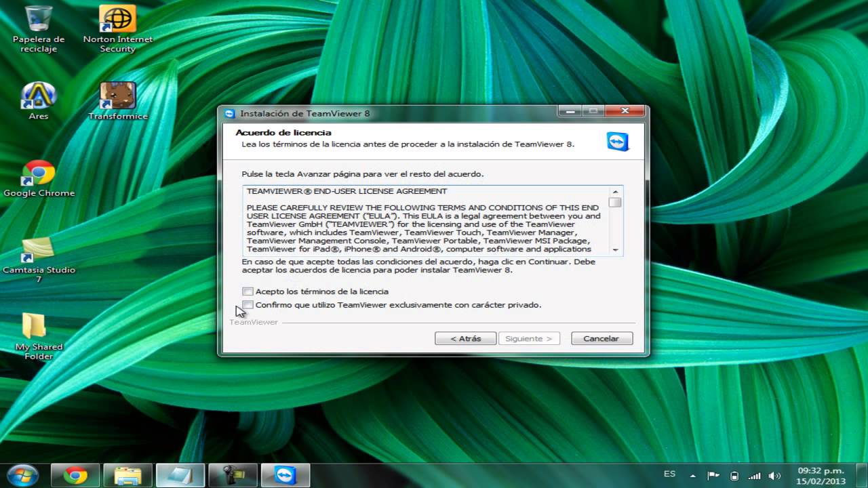The image size is (868, 488).
Task: Select the Camtasia Studio 7 desktop shortcut
Action: pos(39,260)
